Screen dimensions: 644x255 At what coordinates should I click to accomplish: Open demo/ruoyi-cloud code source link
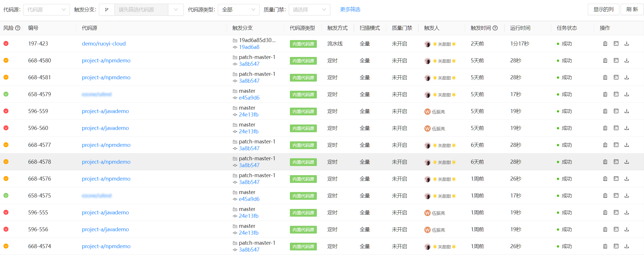pos(104,44)
